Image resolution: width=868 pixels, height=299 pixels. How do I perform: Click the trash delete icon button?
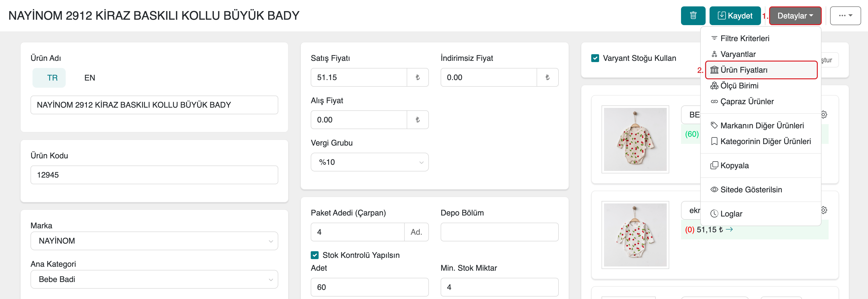pyautogui.click(x=693, y=16)
